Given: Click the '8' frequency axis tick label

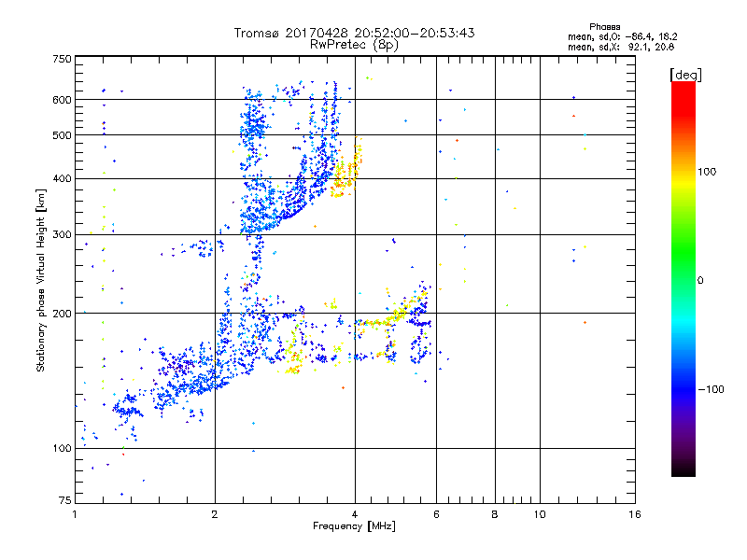Looking at the screenshot, I should click(x=495, y=514).
